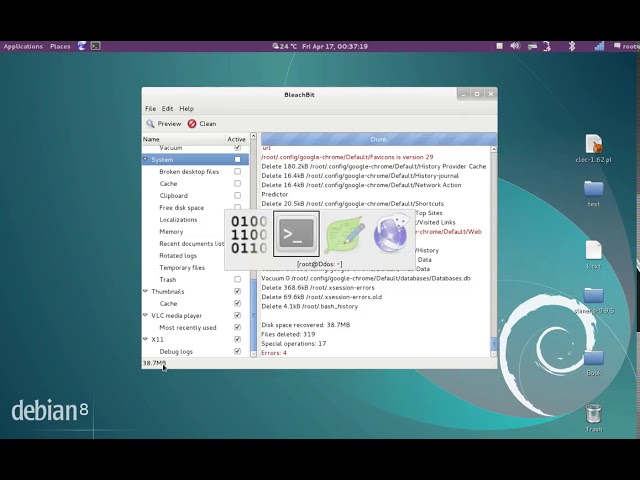Viewport: 640px width, 480px height.
Task: Click the drive tray icon beside the volume
Action: (x=532, y=46)
